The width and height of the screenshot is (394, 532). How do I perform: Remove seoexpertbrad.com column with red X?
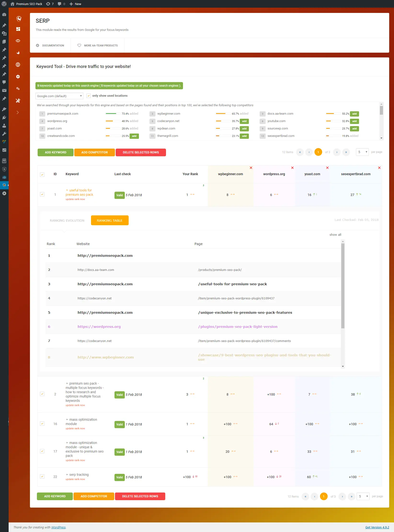tap(379, 168)
